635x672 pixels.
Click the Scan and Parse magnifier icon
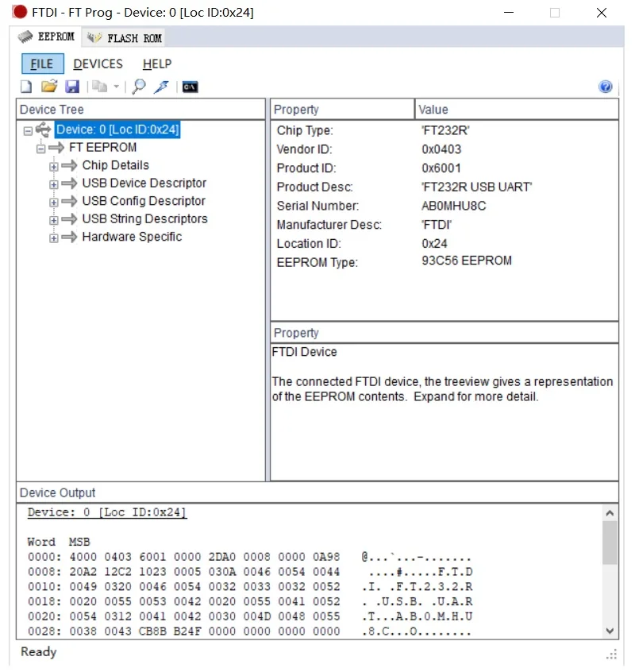[x=139, y=87]
